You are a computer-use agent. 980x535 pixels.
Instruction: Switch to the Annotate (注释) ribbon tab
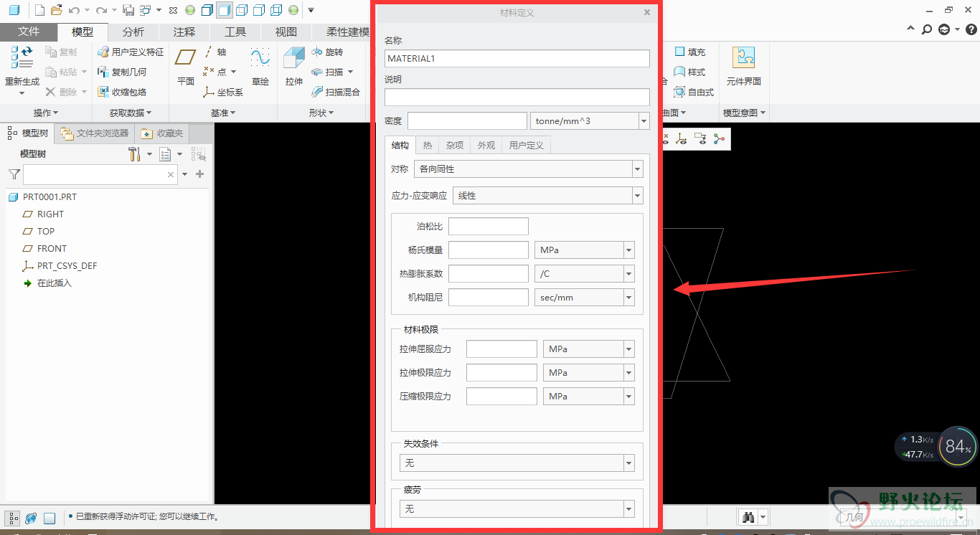pos(184,32)
